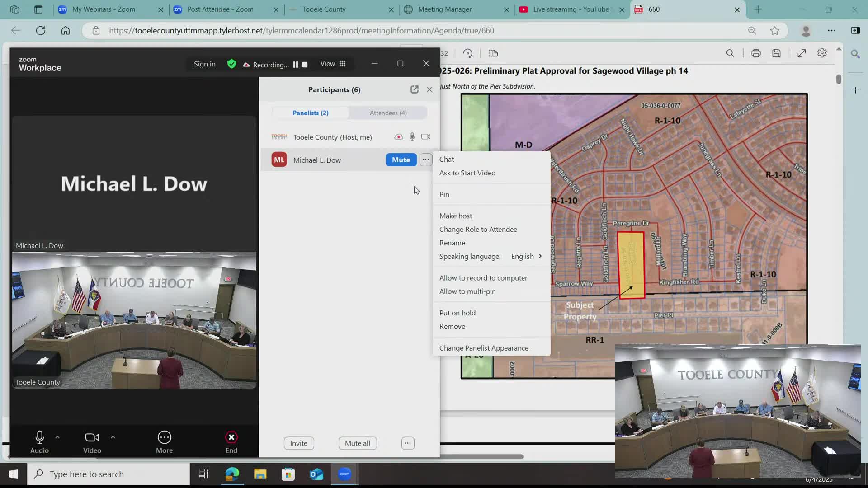Add page to favorites star
The height and width of the screenshot is (488, 868).
pyautogui.click(x=775, y=30)
